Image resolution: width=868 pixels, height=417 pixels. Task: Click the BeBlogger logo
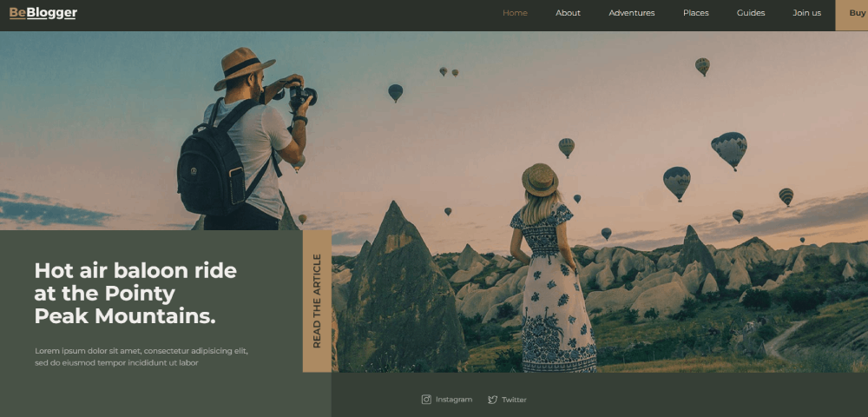(43, 13)
